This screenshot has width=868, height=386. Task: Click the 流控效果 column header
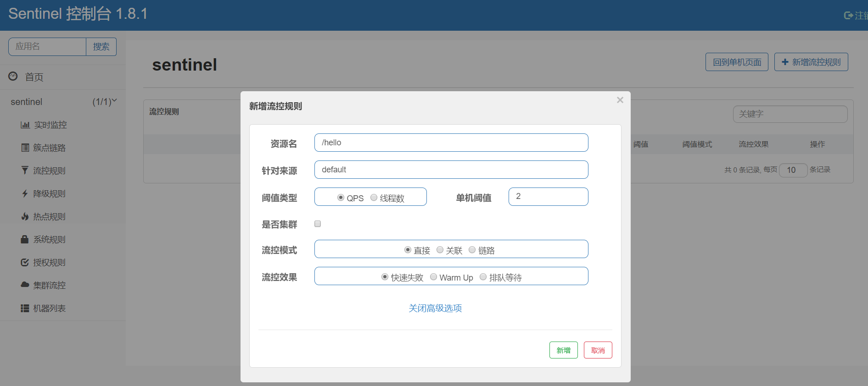tap(753, 144)
